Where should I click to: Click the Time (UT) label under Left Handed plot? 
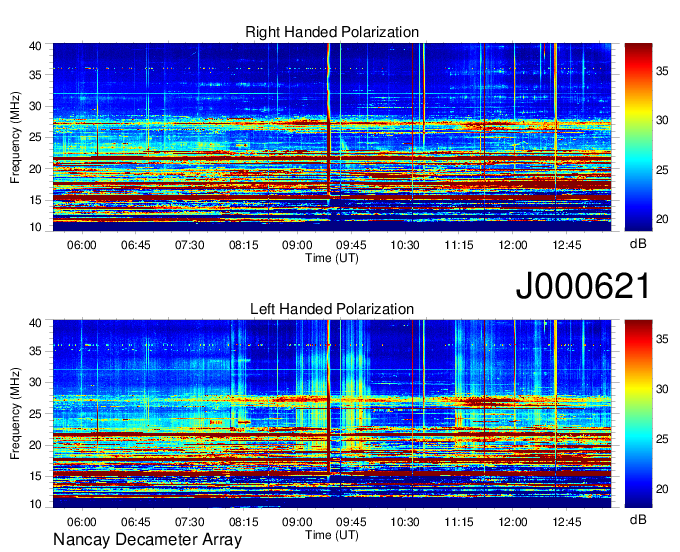[x=332, y=535]
